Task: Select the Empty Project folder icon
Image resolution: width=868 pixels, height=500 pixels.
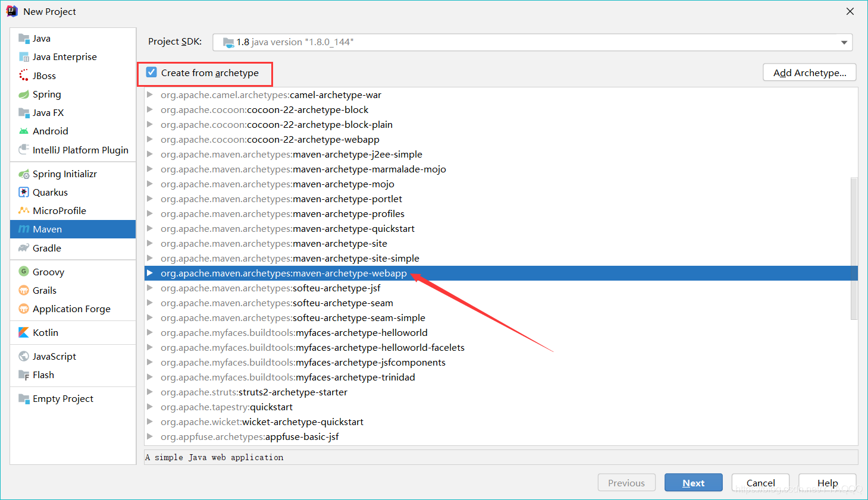Action: 24,398
